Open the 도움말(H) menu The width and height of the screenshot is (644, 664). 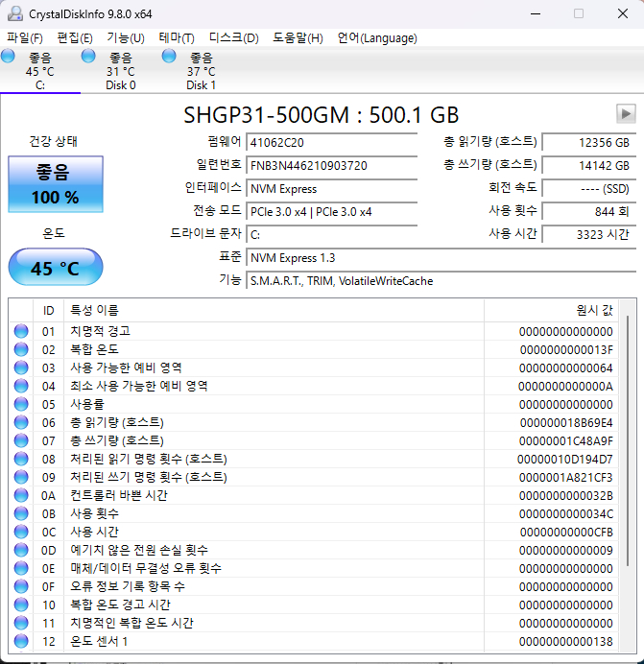(x=298, y=38)
